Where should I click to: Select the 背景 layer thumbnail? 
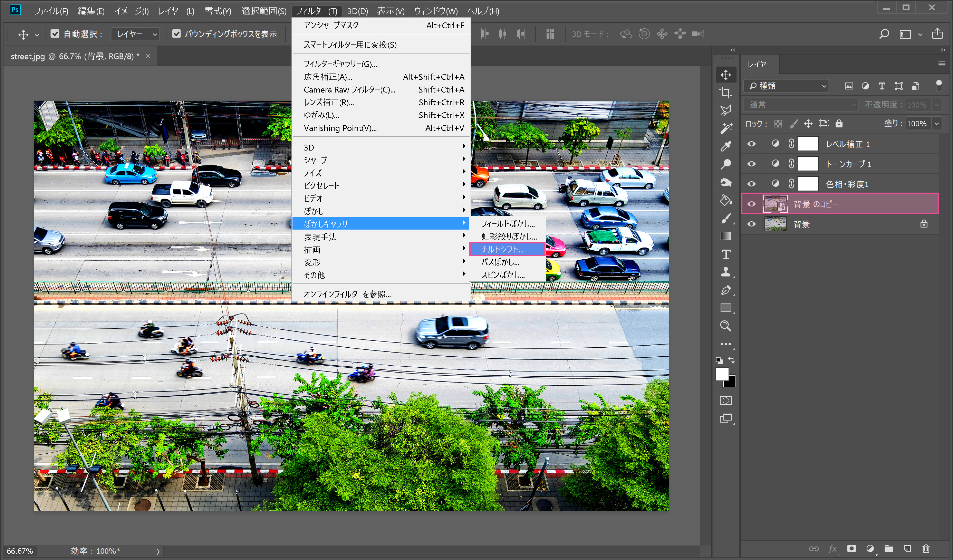[x=775, y=224]
